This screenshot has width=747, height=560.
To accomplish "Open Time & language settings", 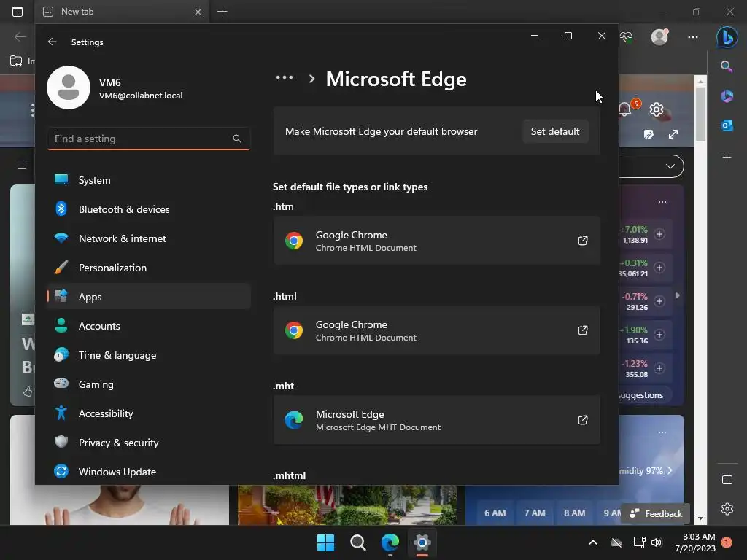I will [x=149, y=355].
